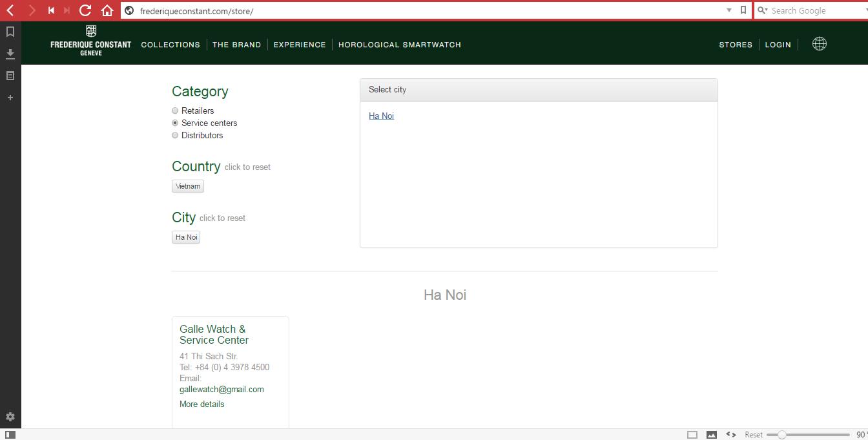
Task: Click gallewatch@gmail.com email link
Action: pos(222,389)
